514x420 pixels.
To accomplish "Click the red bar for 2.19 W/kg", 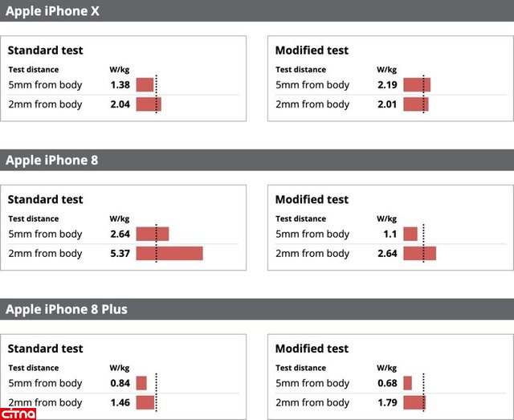I will tap(417, 84).
